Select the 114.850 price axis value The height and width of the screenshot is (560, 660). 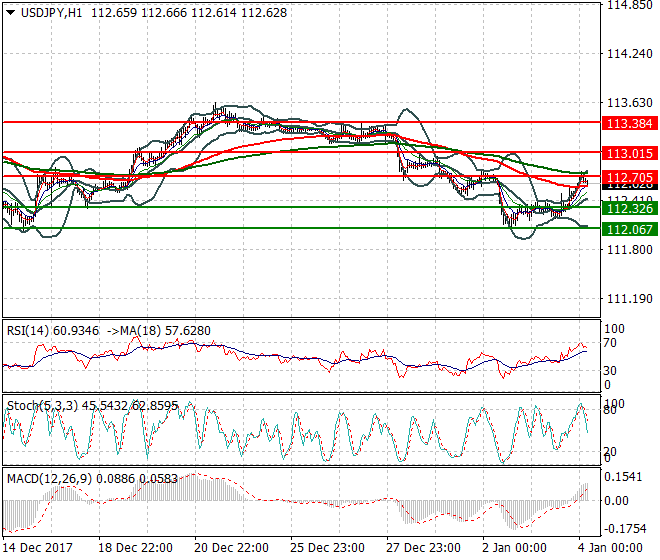point(630,5)
